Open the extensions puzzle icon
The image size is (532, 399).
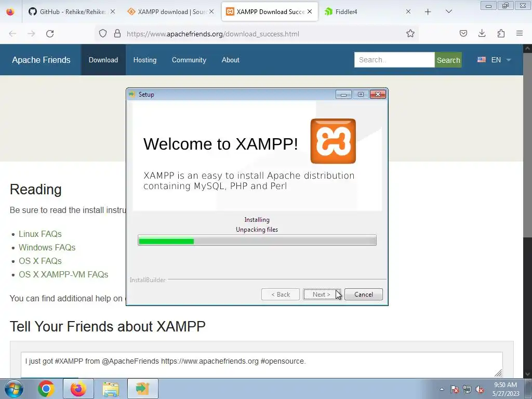(x=501, y=33)
